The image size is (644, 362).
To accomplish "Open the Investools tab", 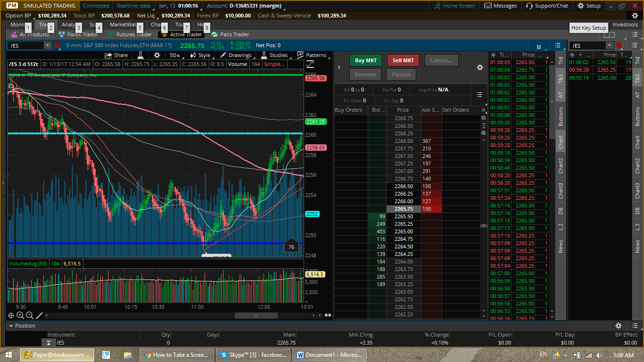I will (625, 25).
